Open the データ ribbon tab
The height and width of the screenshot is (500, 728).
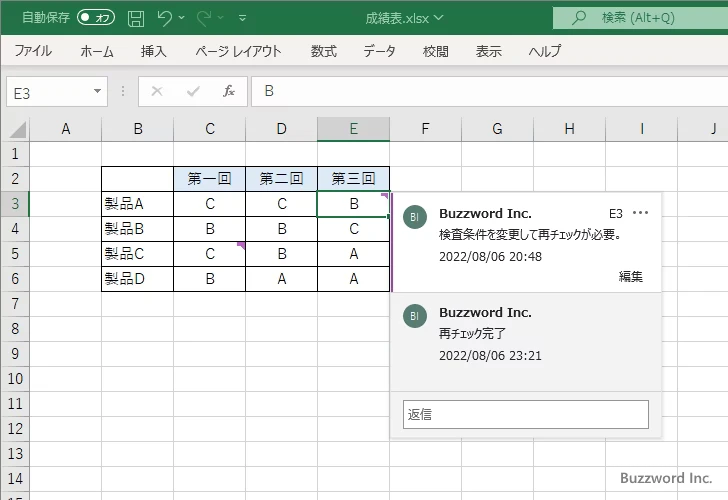point(379,51)
